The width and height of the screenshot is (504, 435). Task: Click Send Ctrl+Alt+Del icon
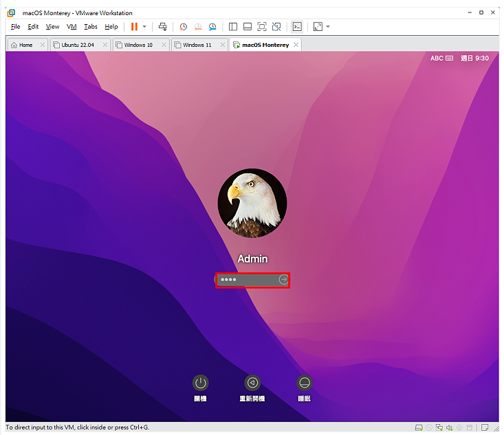pos(163,27)
